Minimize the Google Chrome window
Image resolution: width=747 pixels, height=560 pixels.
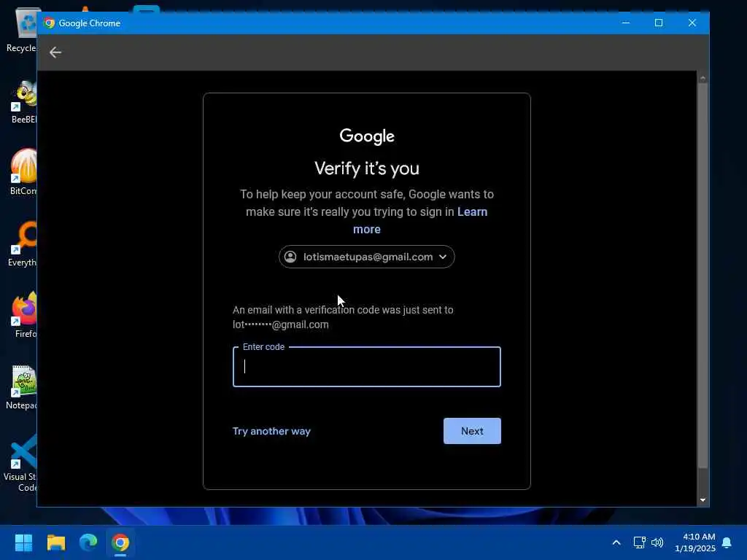click(626, 23)
